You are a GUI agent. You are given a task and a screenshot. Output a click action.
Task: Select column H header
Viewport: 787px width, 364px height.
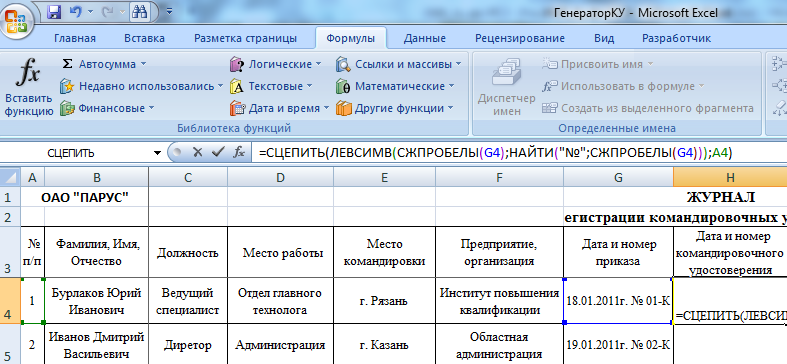(x=730, y=177)
